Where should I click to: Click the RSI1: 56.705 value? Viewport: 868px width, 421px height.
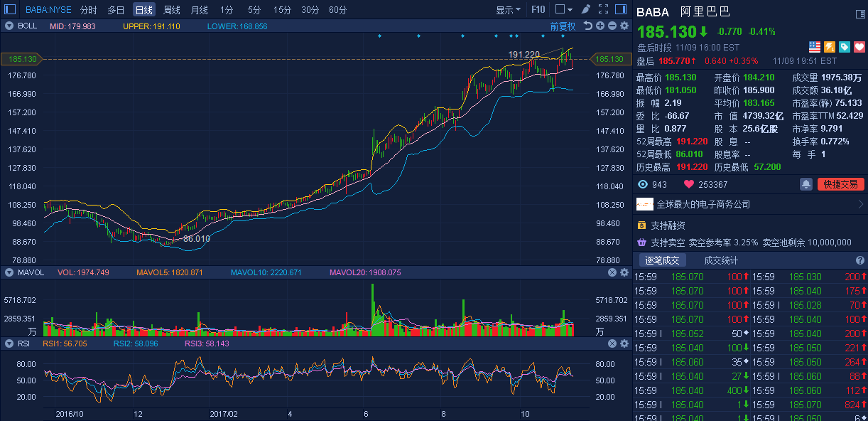[x=65, y=343]
